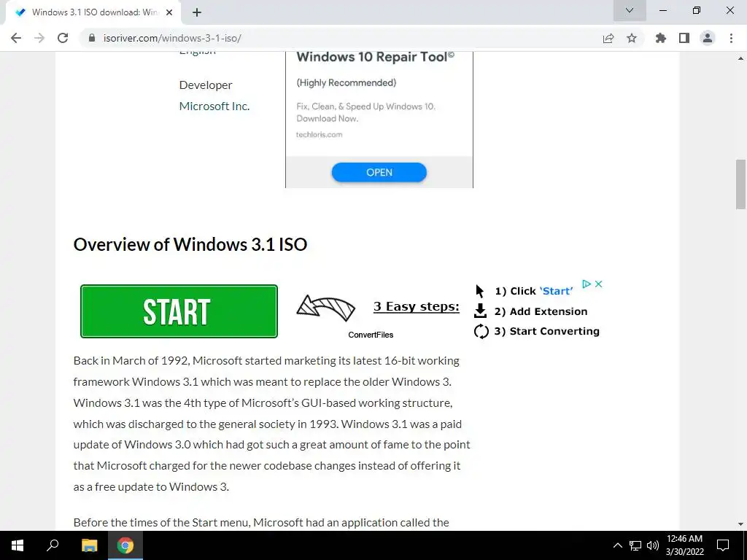Click the 'Start' blue text in ad
The width and height of the screenshot is (747, 560).
pos(556,291)
